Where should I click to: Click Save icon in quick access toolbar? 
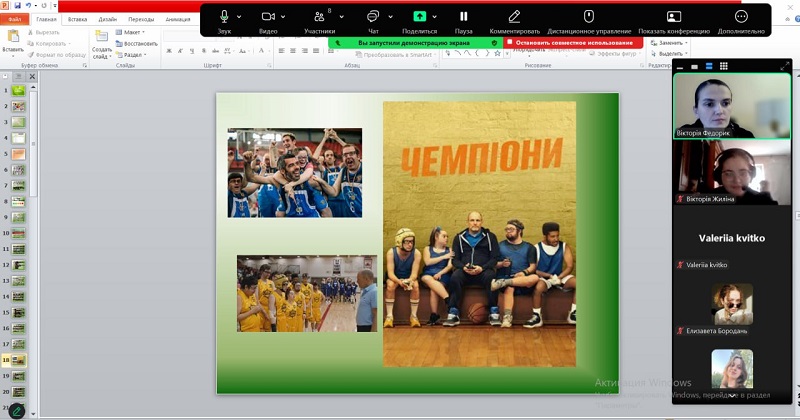coord(17,6)
